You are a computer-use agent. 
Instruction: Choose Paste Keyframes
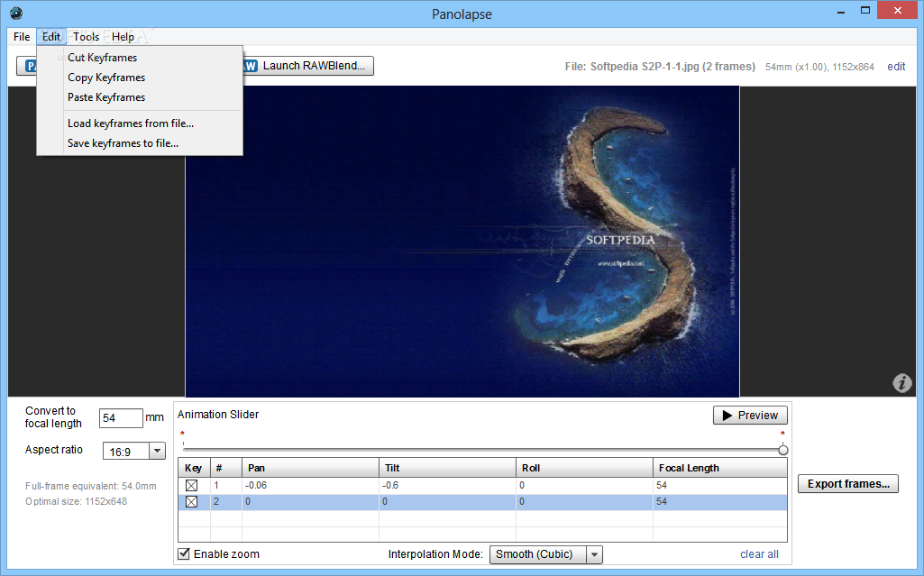141,97
